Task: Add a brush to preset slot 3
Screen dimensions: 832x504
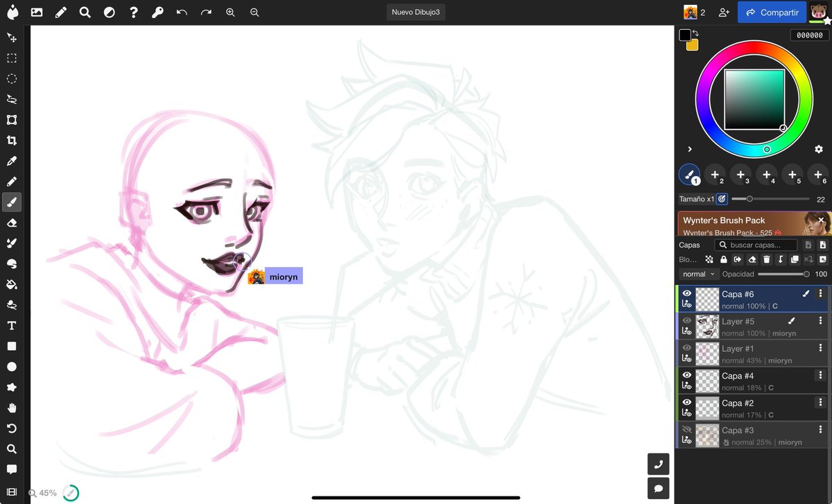Action: (740, 175)
